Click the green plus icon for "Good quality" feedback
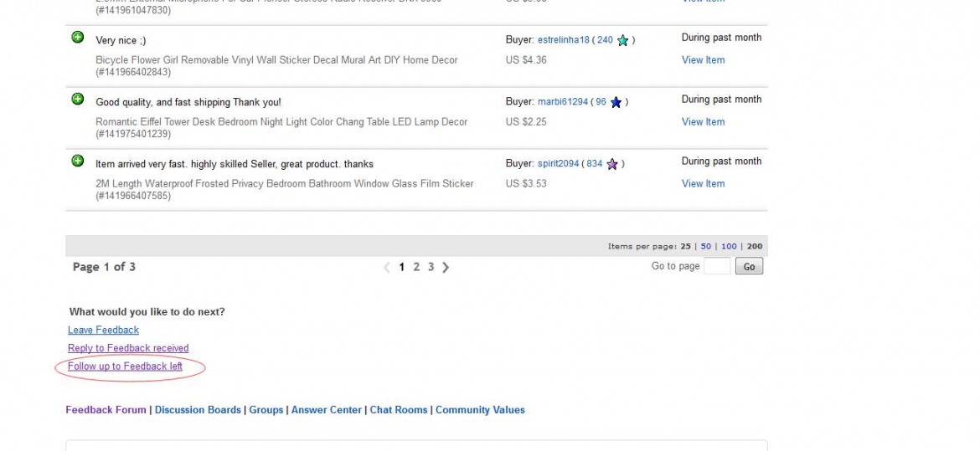This screenshot has width=980, height=451. pyautogui.click(x=78, y=100)
